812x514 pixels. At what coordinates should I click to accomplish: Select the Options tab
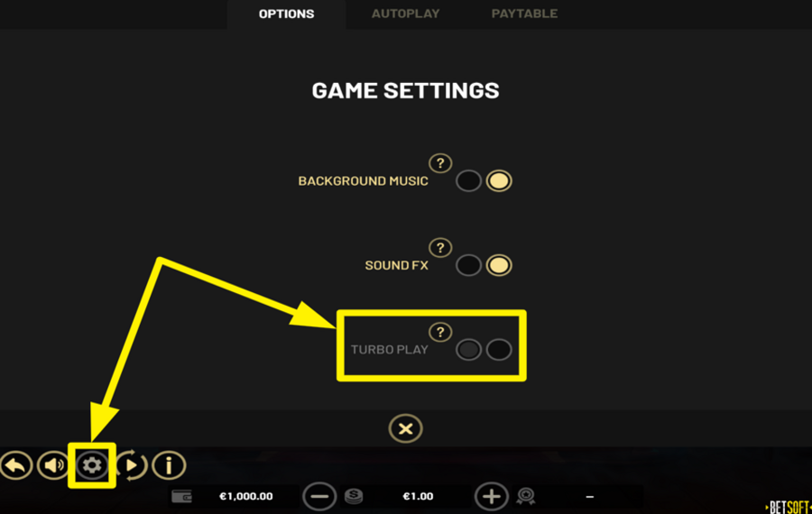286,14
